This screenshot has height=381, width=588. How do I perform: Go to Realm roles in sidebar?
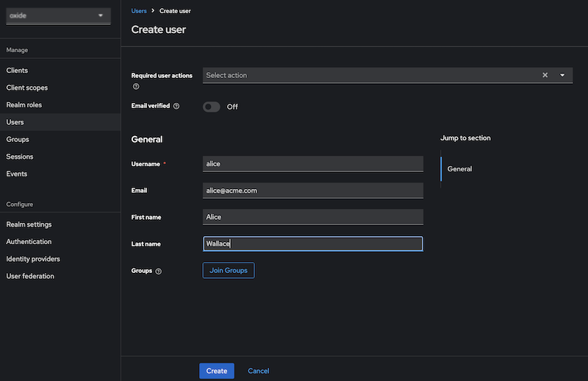point(26,105)
